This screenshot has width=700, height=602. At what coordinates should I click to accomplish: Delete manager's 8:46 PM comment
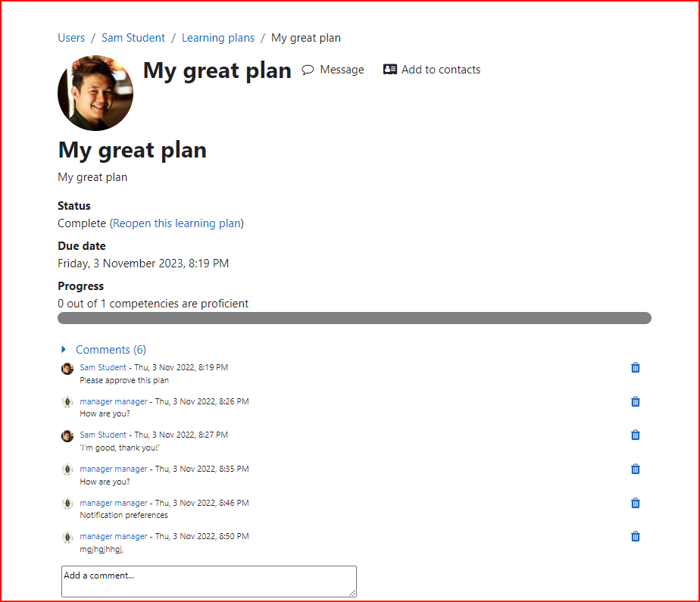click(x=636, y=503)
